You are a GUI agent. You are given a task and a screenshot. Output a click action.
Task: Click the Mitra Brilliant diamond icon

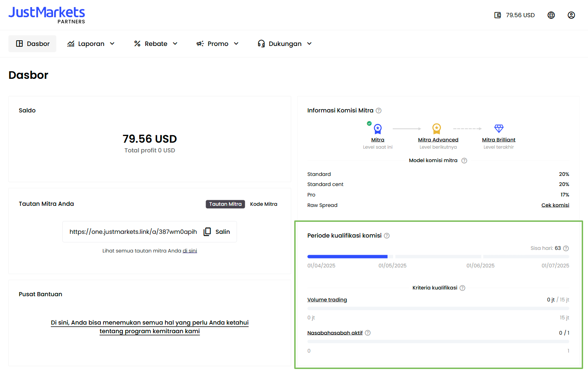tap(499, 128)
